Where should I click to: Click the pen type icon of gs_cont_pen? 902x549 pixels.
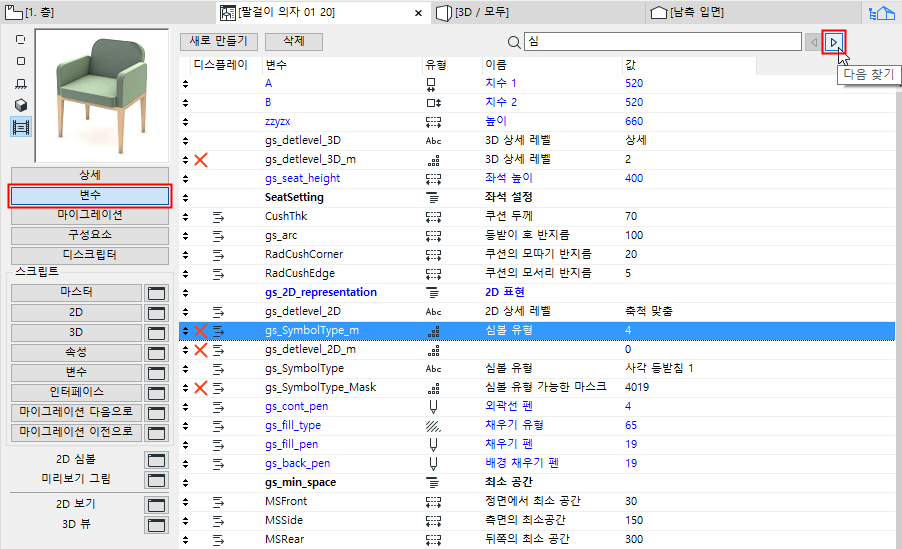point(433,407)
